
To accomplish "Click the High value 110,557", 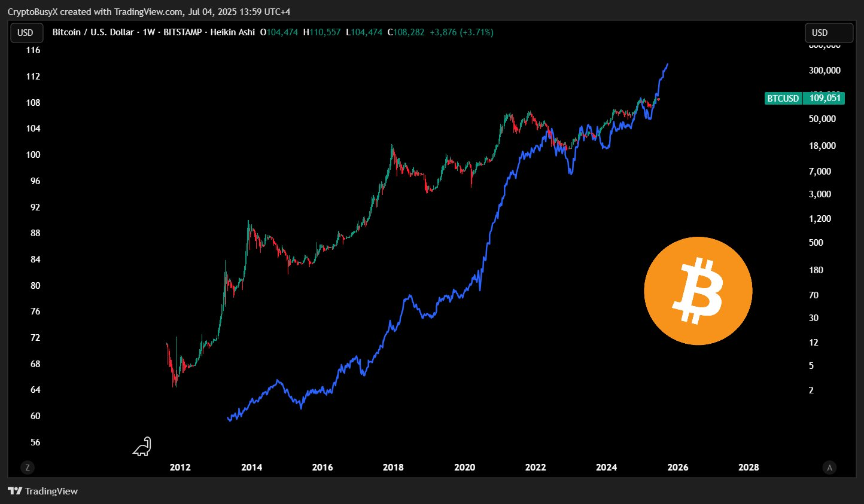I will point(325,32).
